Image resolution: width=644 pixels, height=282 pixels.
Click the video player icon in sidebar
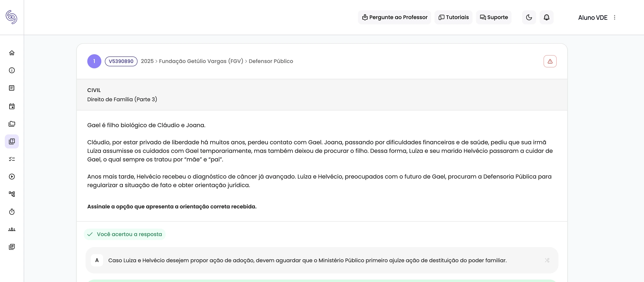(x=12, y=176)
